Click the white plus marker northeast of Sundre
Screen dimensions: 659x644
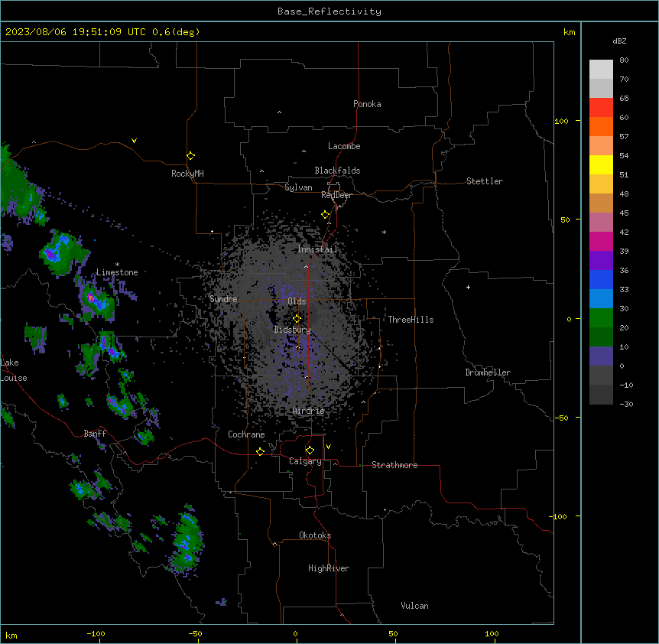[213, 231]
